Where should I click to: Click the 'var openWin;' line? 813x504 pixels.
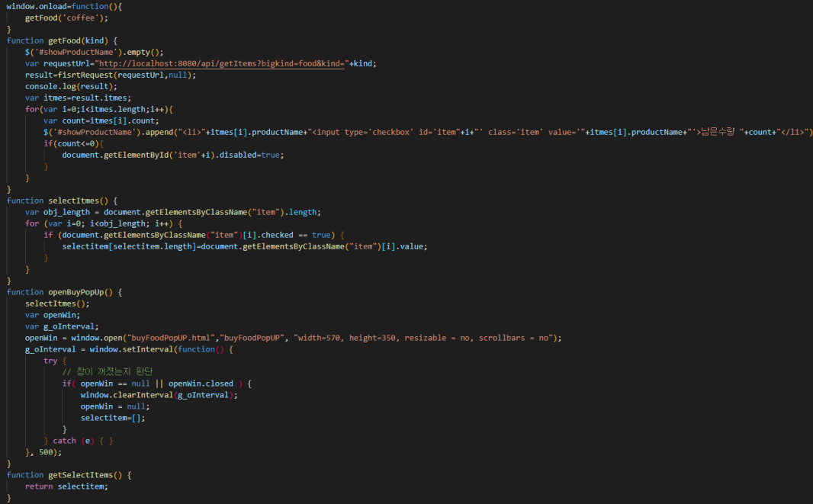[53, 315]
